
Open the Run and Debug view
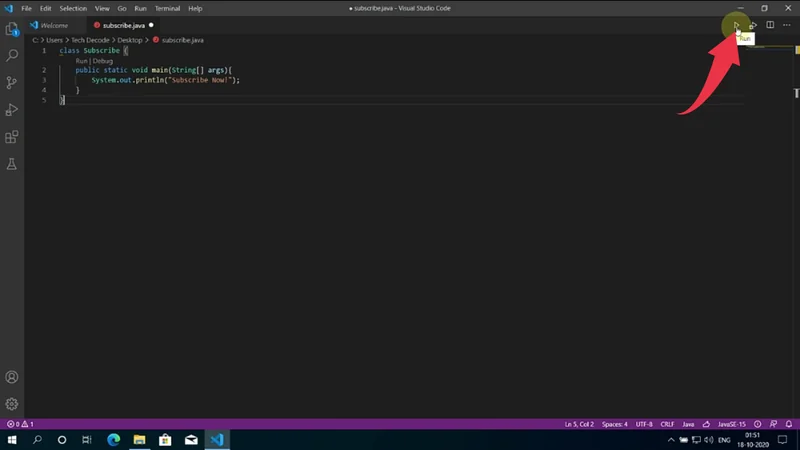[12, 110]
